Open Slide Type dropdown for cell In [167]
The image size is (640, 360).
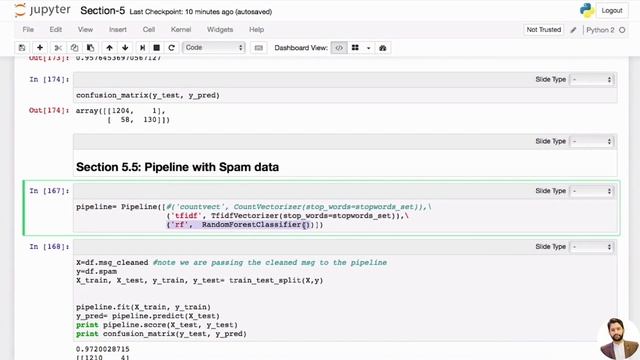(x=592, y=191)
